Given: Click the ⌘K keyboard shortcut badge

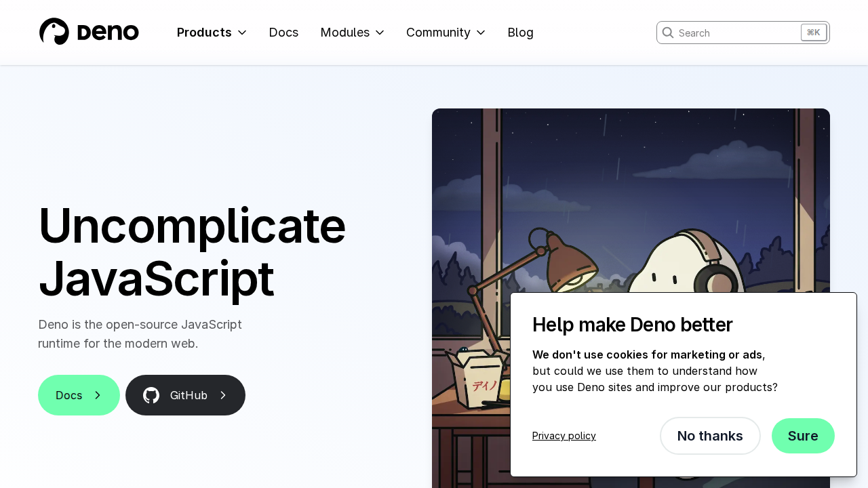Looking at the screenshot, I should (x=813, y=33).
